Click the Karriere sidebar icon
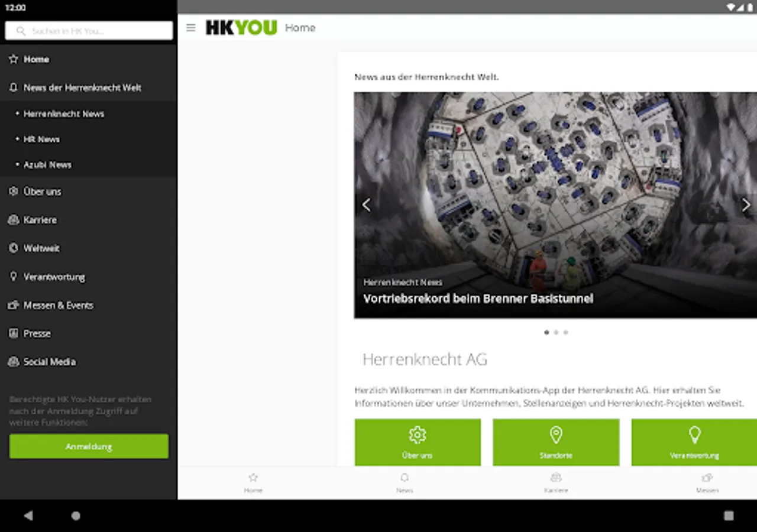This screenshot has height=532, width=757. tap(14, 220)
